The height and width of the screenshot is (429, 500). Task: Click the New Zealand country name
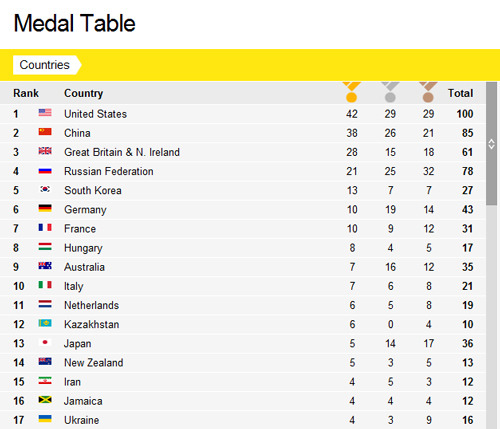[x=94, y=363]
